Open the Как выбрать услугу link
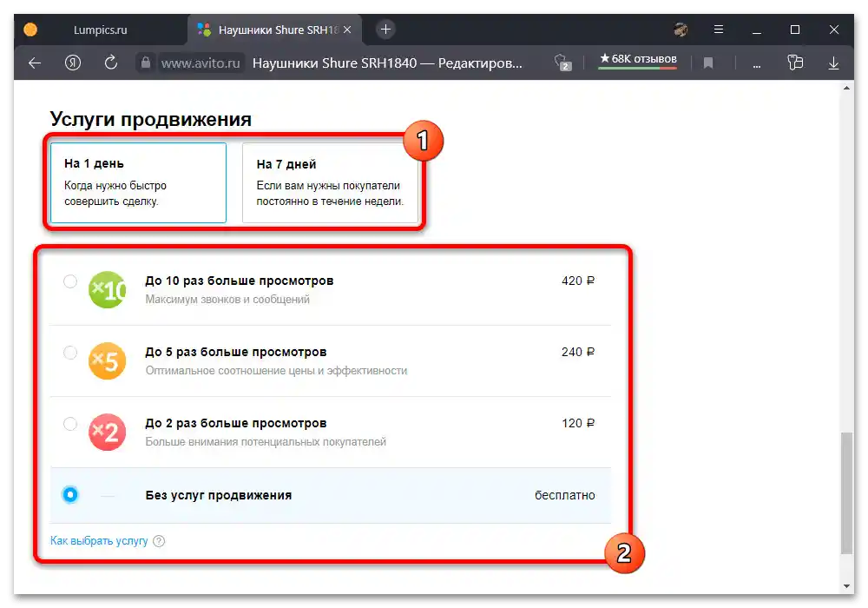The width and height of the screenshot is (868, 608). tap(99, 540)
